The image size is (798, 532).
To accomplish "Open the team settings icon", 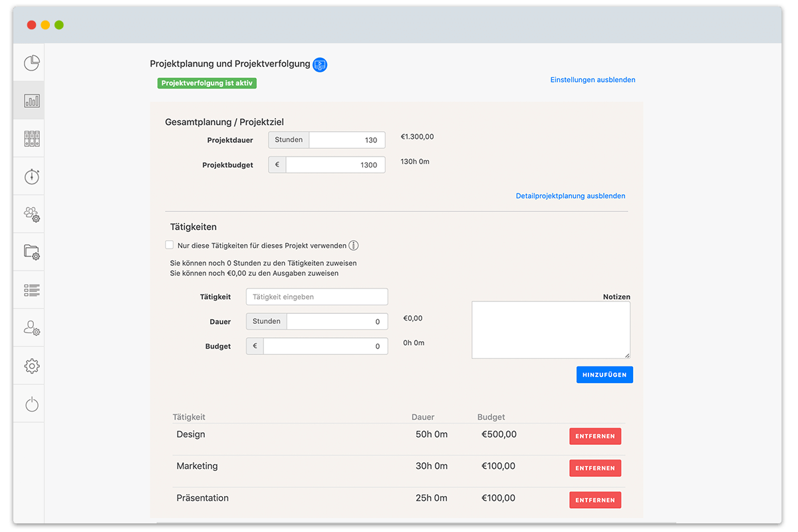I will (x=32, y=214).
